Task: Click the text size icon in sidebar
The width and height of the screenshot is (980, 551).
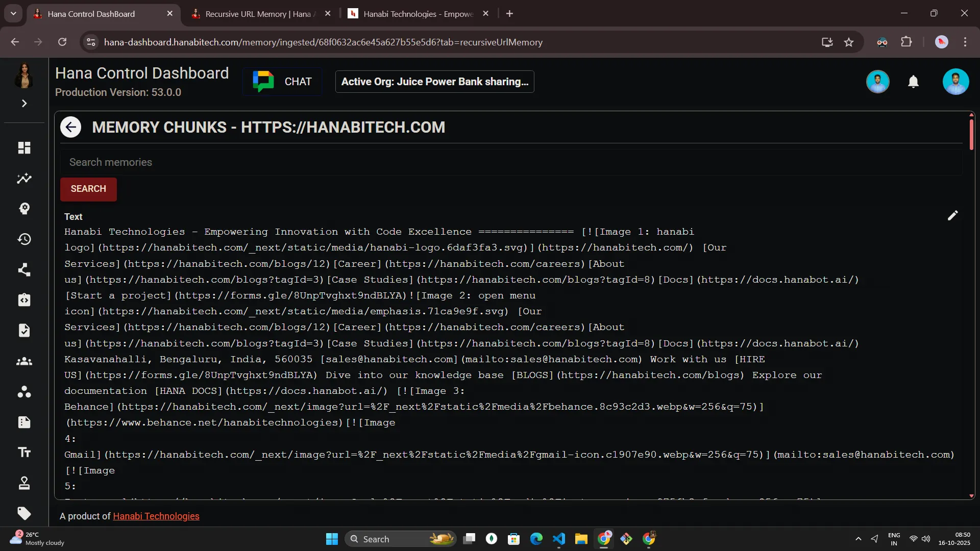Action: coord(24,453)
